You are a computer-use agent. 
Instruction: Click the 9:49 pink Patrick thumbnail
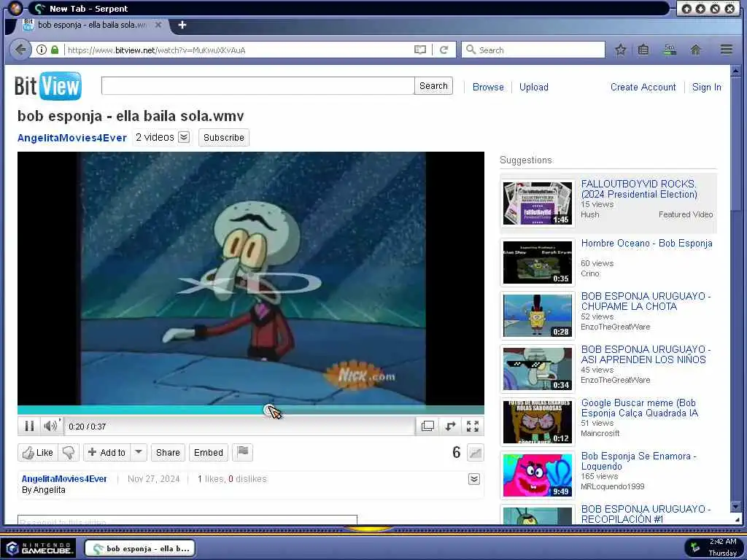(538, 475)
